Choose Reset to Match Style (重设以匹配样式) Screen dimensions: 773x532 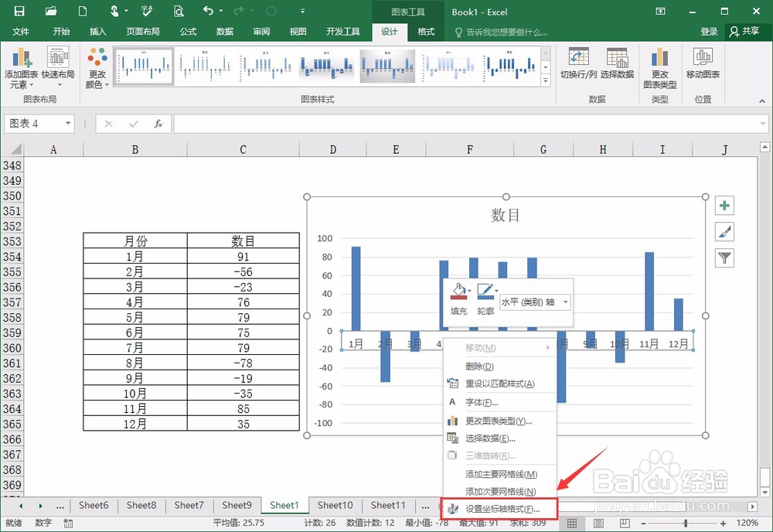tap(500, 384)
